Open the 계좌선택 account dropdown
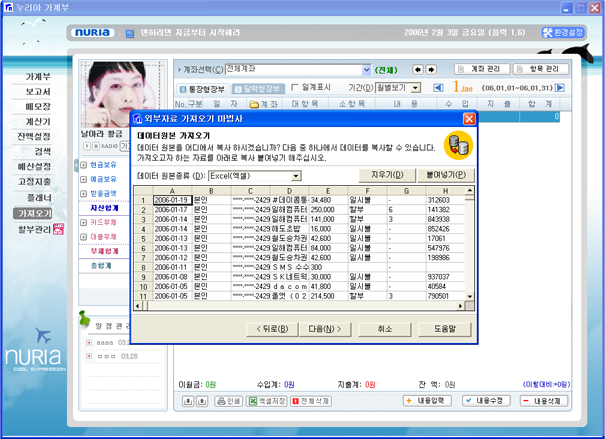The width and height of the screenshot is (605, 439). (x=366, y=70)
